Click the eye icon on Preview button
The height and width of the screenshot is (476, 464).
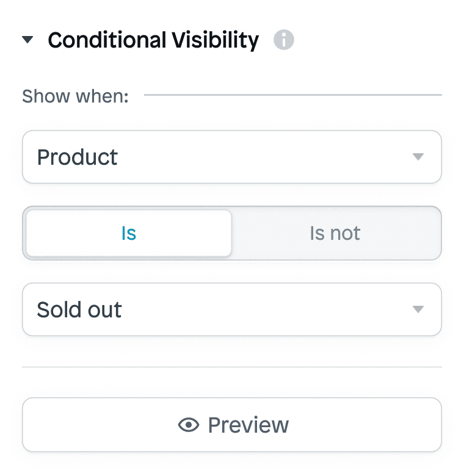[x=189, y=425]
